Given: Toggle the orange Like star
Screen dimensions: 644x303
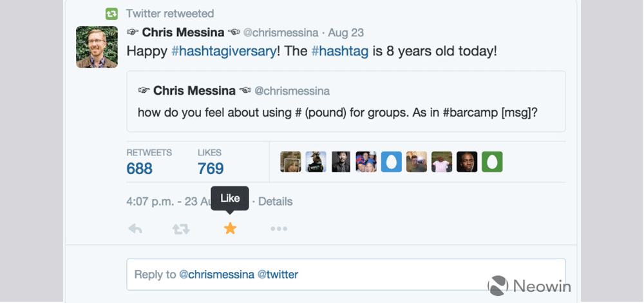Looking at the screenshot, I should pos(230,228).
